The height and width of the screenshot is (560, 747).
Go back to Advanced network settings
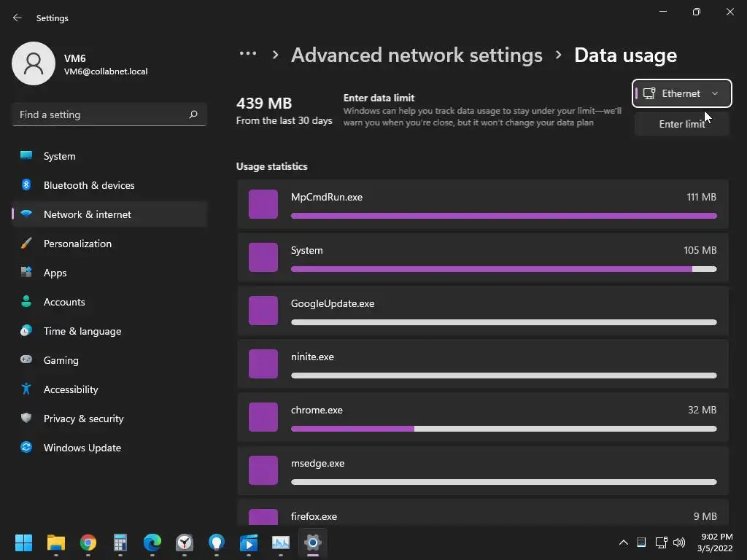[417, 55]
